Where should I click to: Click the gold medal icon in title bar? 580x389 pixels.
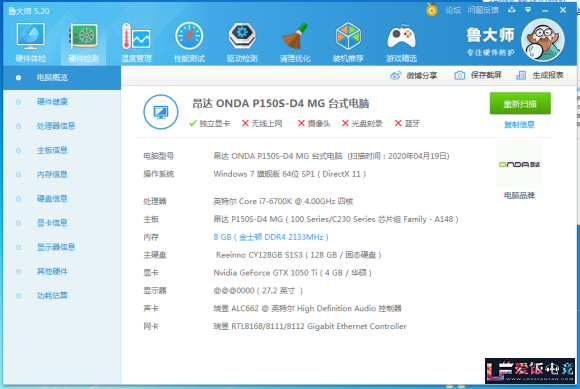click(x=431, y=9)
